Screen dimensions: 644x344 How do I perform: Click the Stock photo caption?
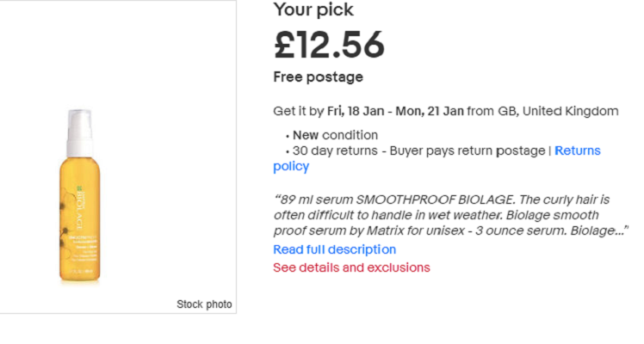(204, 304)
